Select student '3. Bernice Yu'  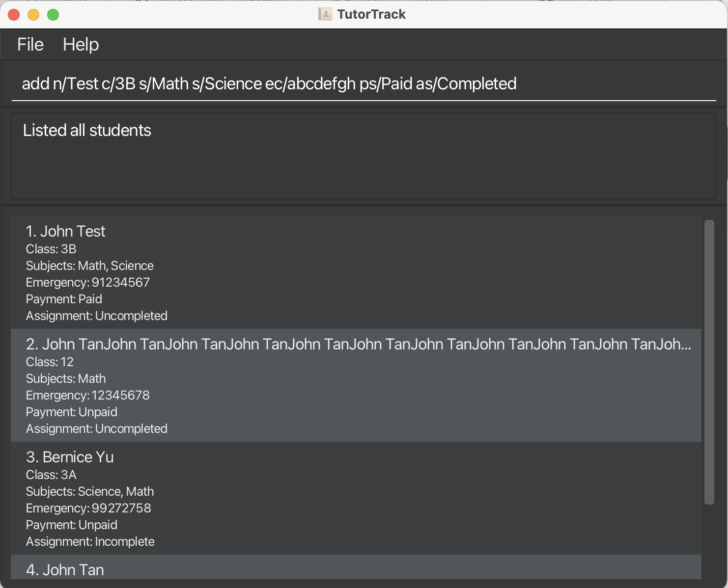[x=356, y=498]
